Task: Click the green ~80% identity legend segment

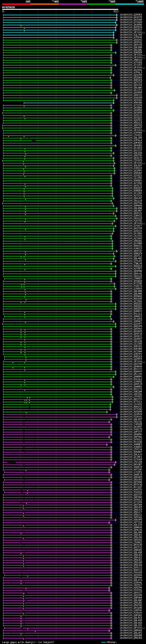Action: pyautogui.click(x=101, y=4)
